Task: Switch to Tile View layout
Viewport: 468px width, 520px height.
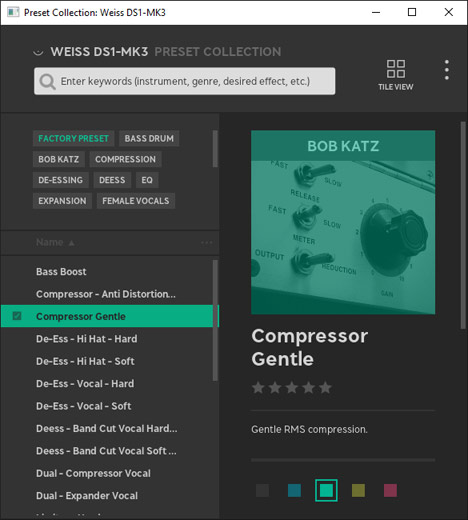Action: (396, 75)
